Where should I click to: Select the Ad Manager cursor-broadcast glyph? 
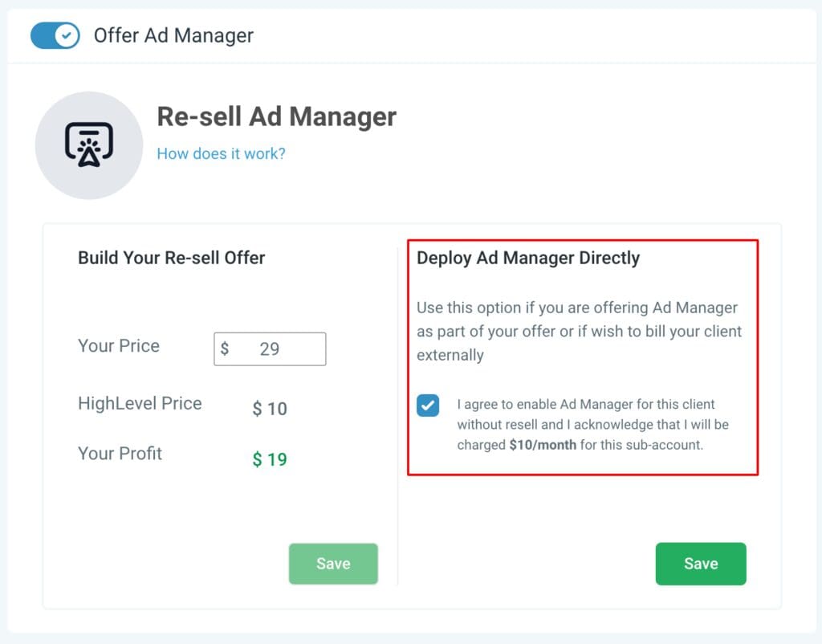click(x=89, y=145)
